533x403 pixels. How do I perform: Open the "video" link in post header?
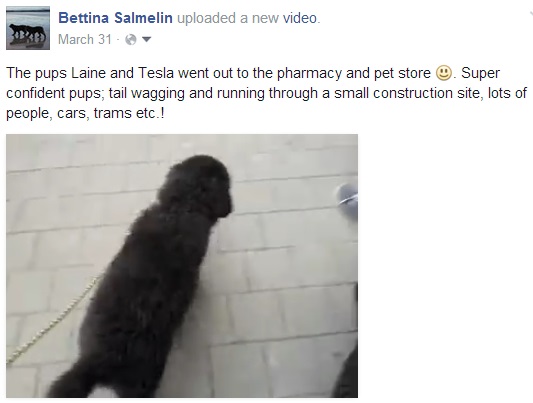(x=300, y=18)
